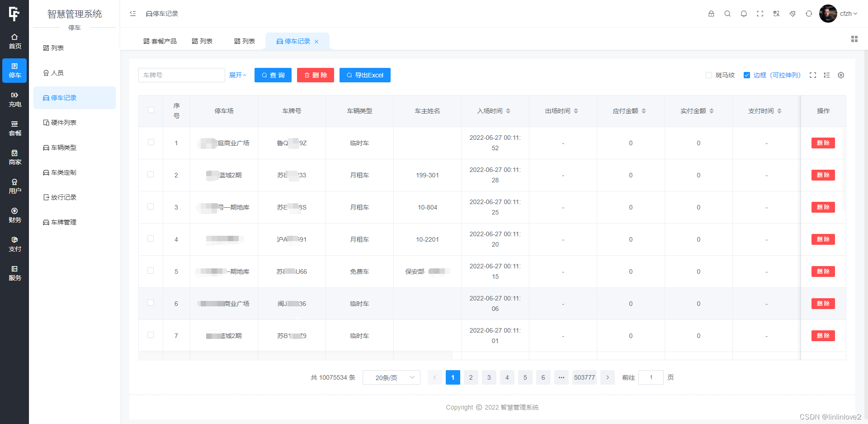Screen dimensions: 868x424
Task: Open 财务 finance sidebar icon
Action: coord(14,215)
